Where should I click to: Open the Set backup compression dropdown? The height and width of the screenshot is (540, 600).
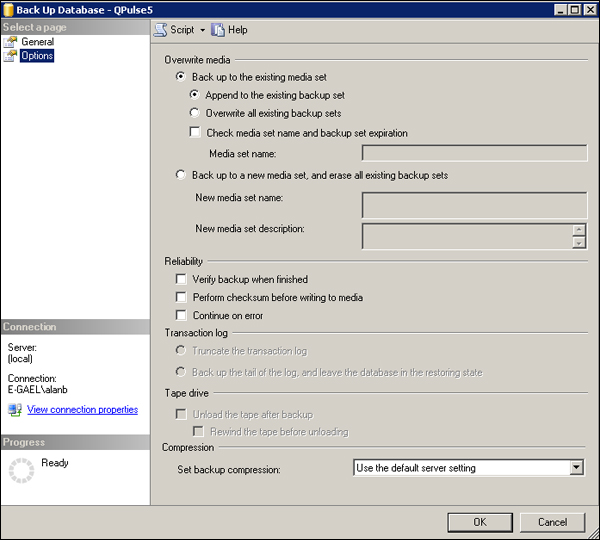coord(576,467)
